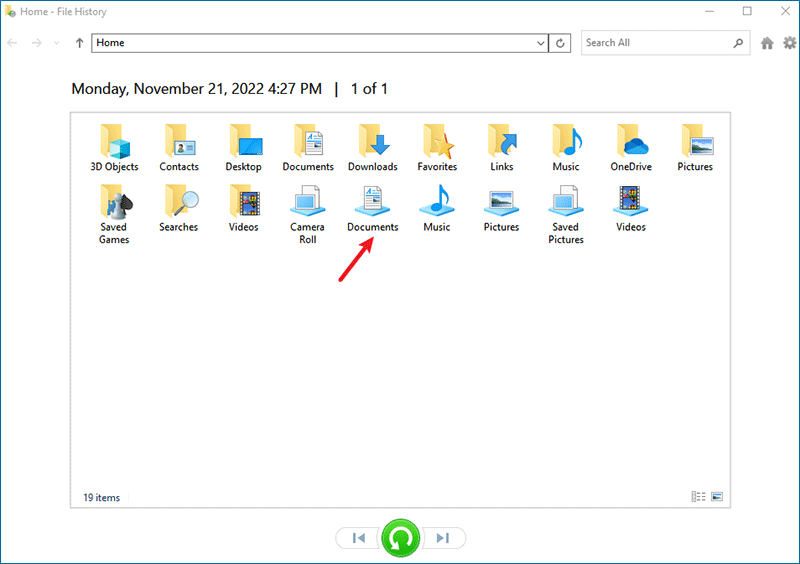Screen dimensions: 800x564
Task: Open the Pictures folder after OneDrive
Action: [695, 148]
